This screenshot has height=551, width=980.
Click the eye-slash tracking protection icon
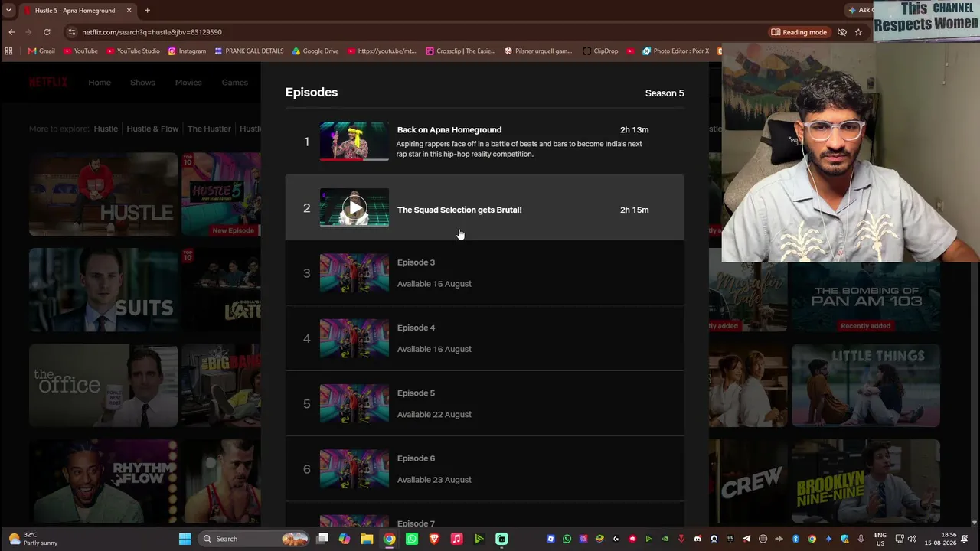click(x=842, y=32)
